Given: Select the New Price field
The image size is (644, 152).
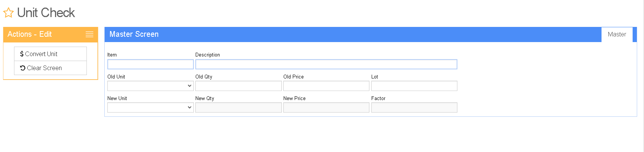Looking at the screenshot, I should pos(326,108).
